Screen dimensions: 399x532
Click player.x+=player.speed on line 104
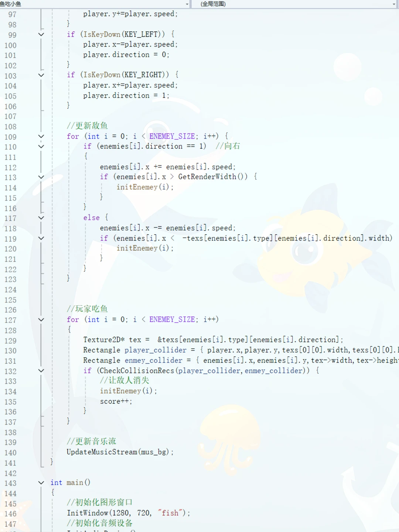point(130,85)
